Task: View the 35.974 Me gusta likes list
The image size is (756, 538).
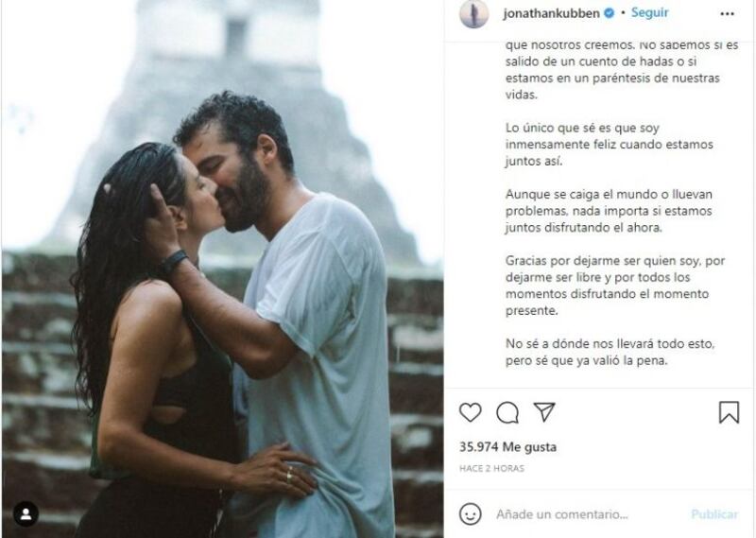Action: (x=507, y=447)
